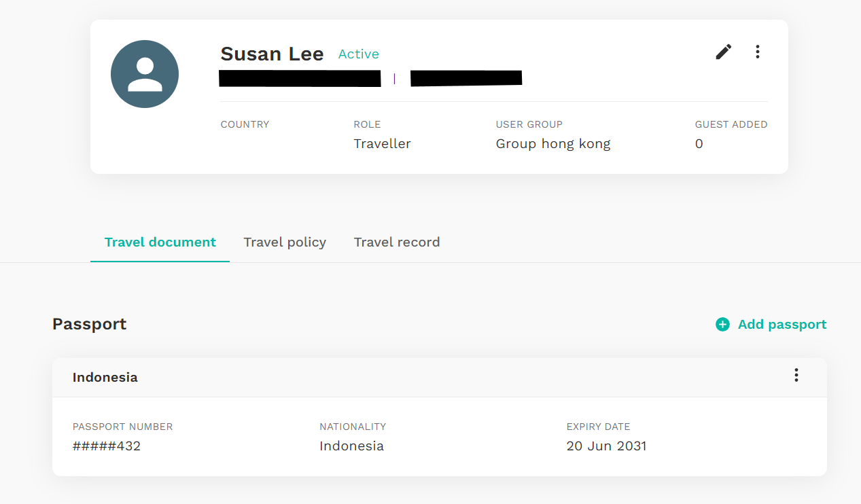Open the profile card three-dot menu
This screenshot has height=504, width=861.
[x=758, y=52]
